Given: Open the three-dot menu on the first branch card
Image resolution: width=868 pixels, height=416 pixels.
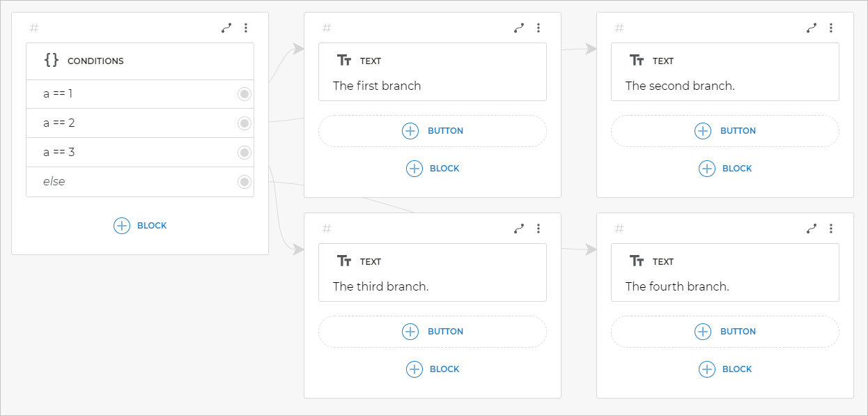Looking at the screenshot, I should pos(538,28).
